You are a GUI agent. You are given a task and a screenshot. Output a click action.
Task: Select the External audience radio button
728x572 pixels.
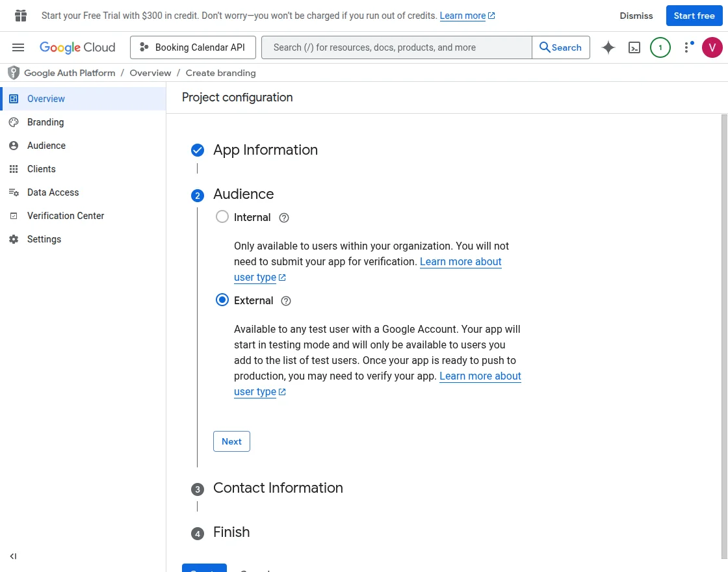(x=222, y=300)
